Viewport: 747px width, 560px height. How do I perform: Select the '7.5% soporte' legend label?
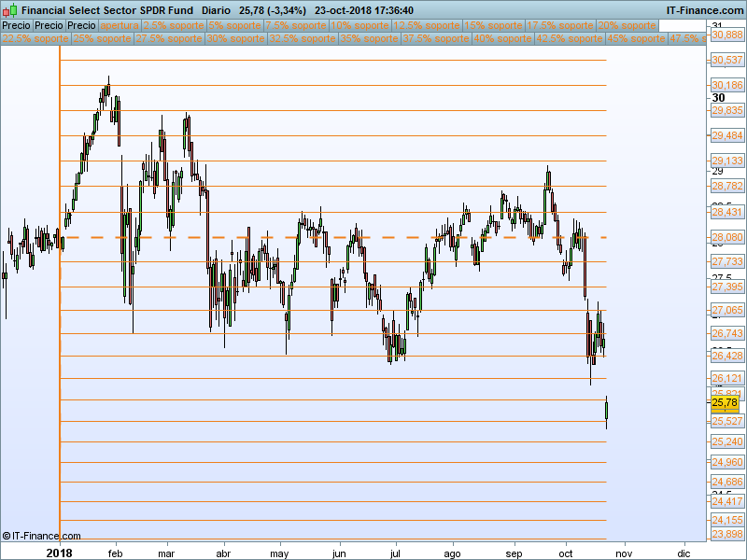(x=296, y=25)
